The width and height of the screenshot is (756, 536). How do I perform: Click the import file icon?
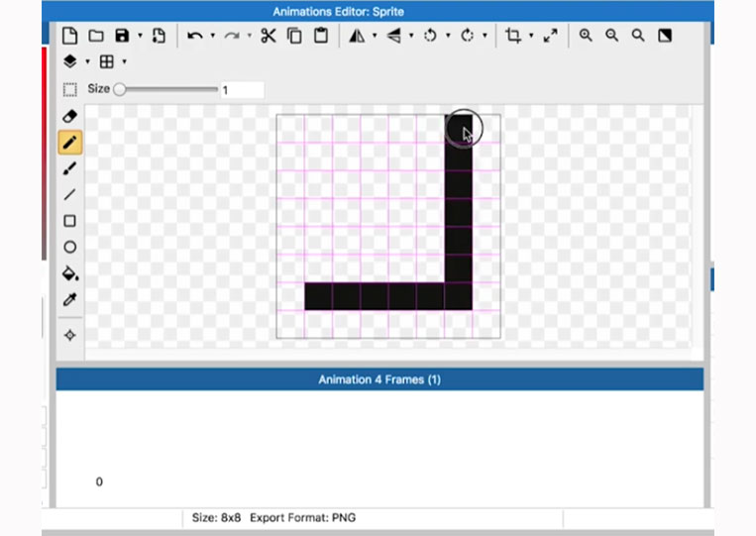[x=159, y=36]
